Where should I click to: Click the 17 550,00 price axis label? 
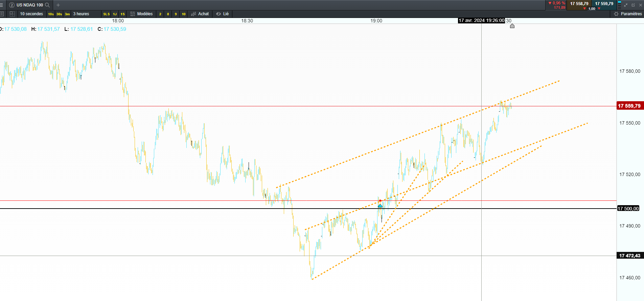(x=630, y=123)
